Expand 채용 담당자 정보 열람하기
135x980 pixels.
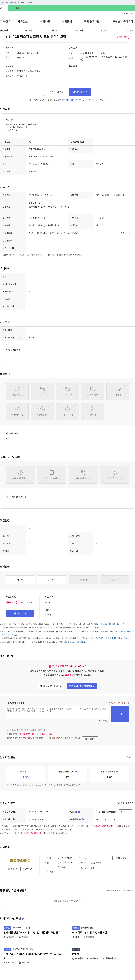(x=82, y=686)
